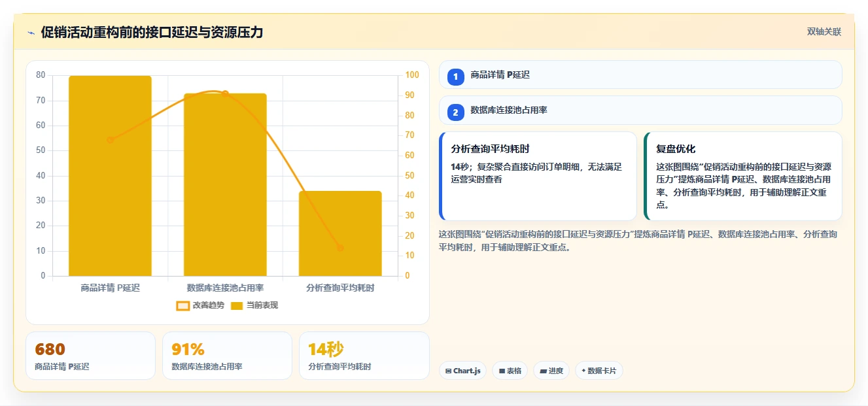
Task: Click the icon in the 表格 tag
Action: point(502,371)
